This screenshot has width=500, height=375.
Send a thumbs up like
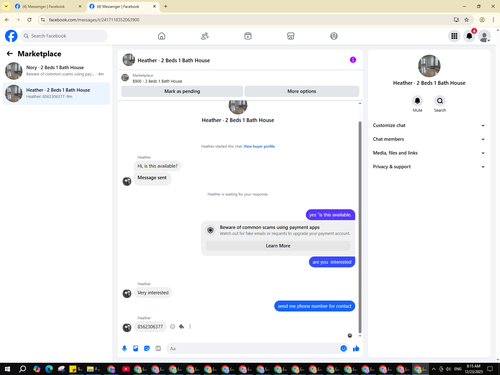(356, 348)
